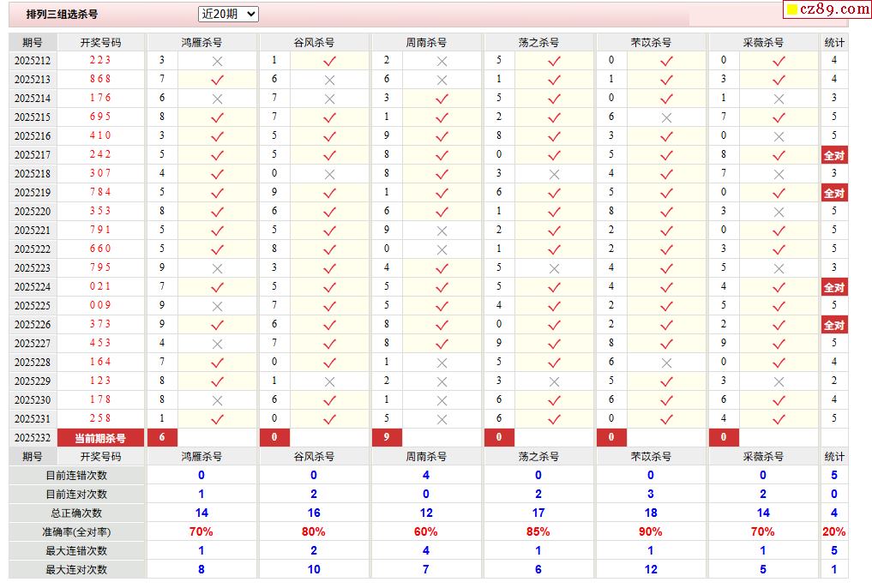872x588 pixels.
Task: Click 鸿雁 check mark in row 2025213
Action: pos(218,80)
